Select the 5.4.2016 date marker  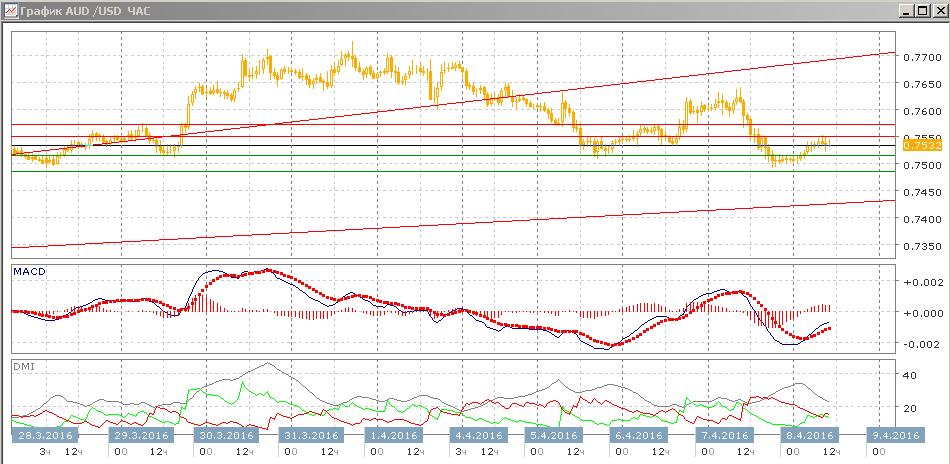tap(553, 435)
